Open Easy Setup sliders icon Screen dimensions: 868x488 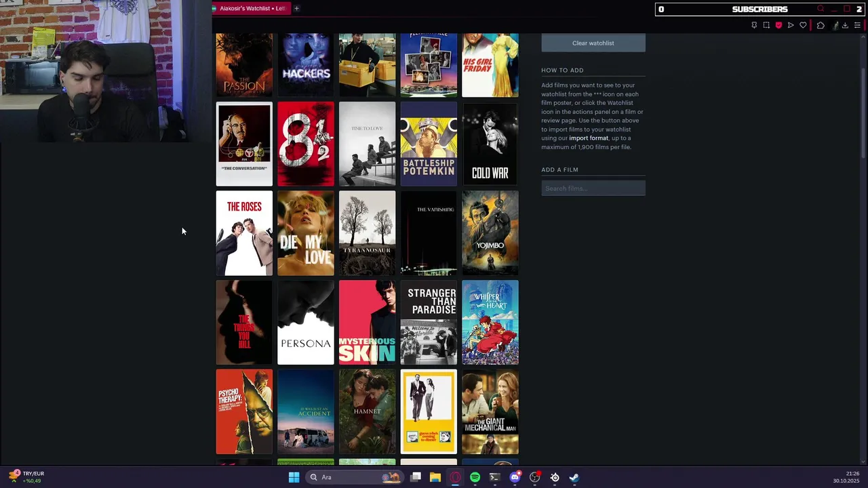point(857,25)
